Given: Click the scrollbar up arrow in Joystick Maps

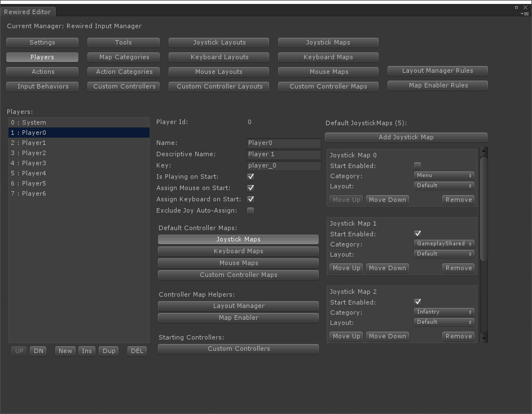Looking at the screenshot, I should [484, 151].
